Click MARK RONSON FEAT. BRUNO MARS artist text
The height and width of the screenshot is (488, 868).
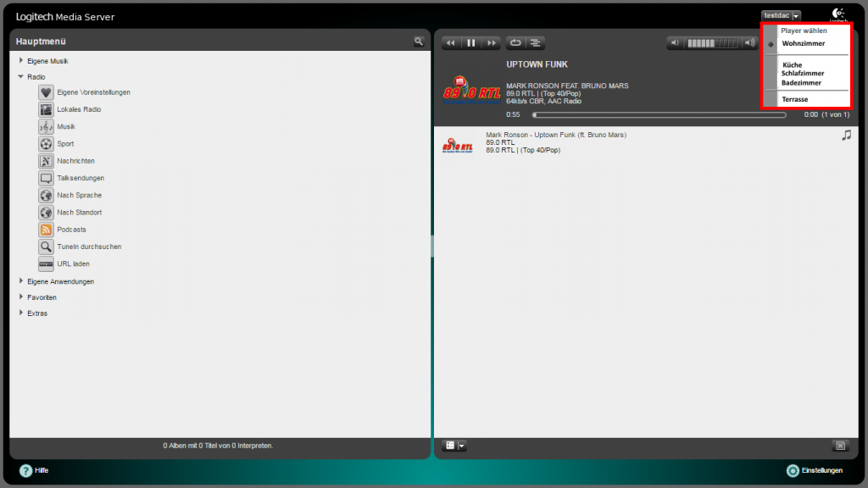coord(567,86)
